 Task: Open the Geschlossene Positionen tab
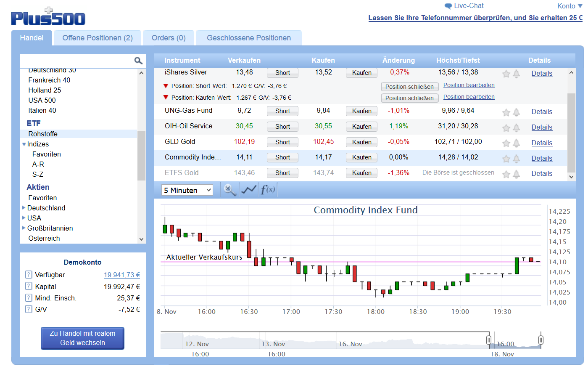[249, 38]
